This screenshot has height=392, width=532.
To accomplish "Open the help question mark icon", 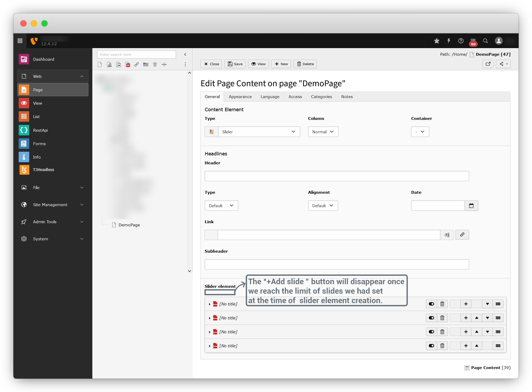I will [461, 41].
